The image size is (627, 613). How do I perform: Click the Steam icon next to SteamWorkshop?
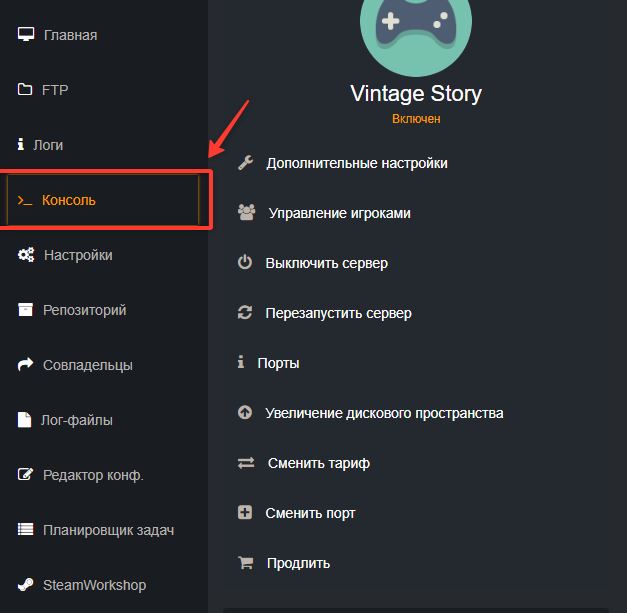(26, 585)
